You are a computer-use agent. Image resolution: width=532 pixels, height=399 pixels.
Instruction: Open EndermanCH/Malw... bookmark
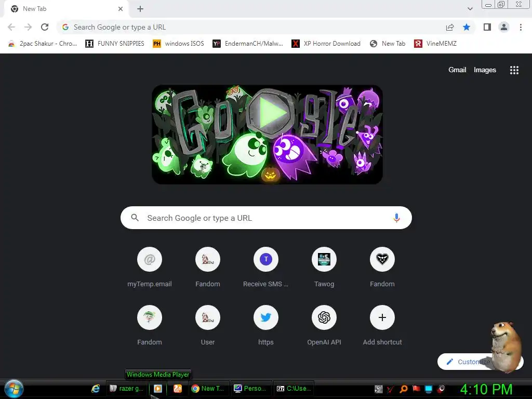point(248,44)
